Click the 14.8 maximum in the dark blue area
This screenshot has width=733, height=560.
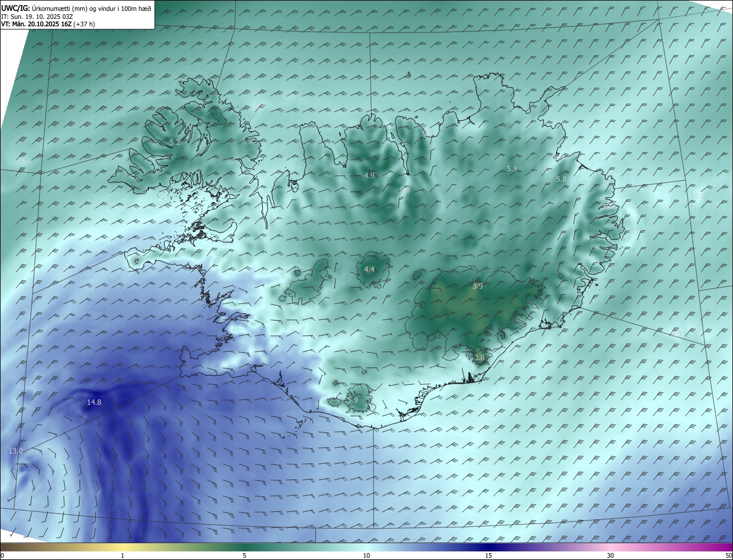click(x=94, y=403)
